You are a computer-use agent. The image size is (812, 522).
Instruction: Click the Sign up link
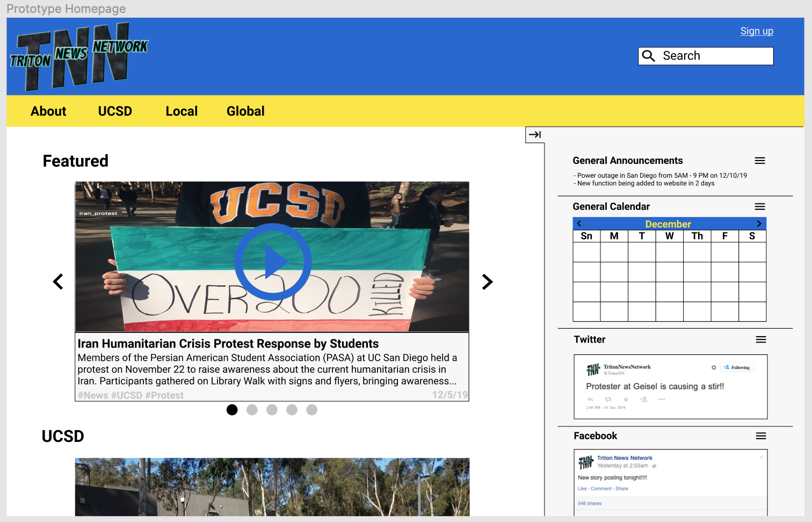(757, 31)
